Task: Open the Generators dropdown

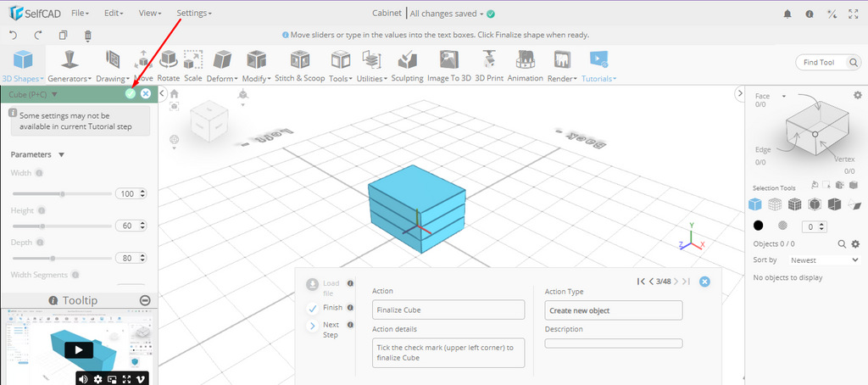Action: pos(70,64)
